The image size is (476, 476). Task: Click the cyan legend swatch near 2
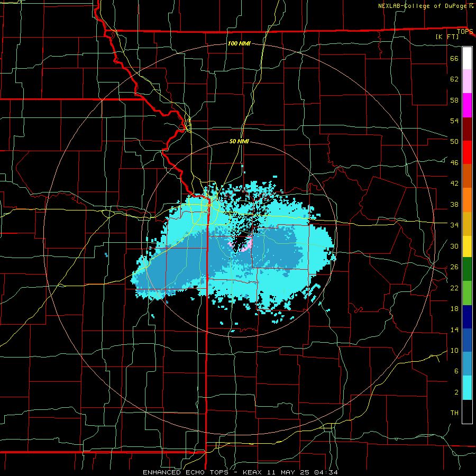tap(467, 388)
